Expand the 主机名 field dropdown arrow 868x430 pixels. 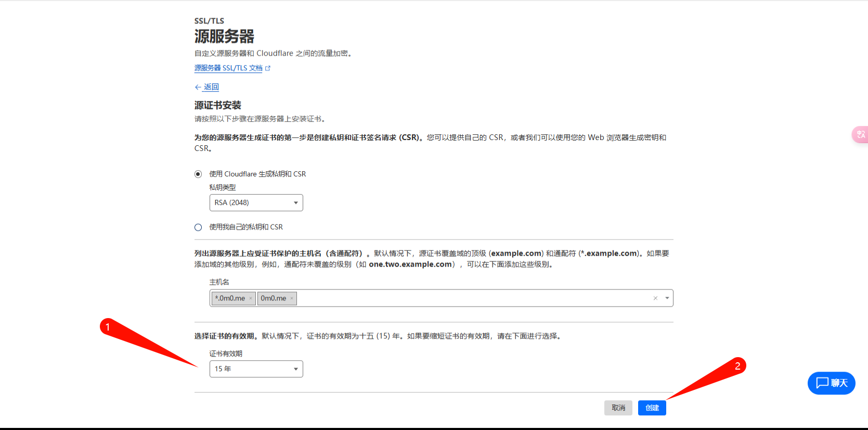(x=667, y=298)
